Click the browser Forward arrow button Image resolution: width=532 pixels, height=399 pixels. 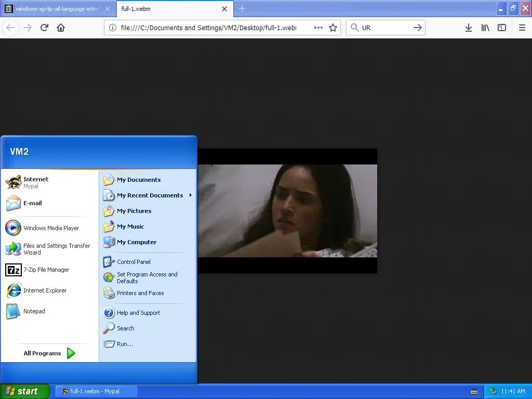click(28, 28)
